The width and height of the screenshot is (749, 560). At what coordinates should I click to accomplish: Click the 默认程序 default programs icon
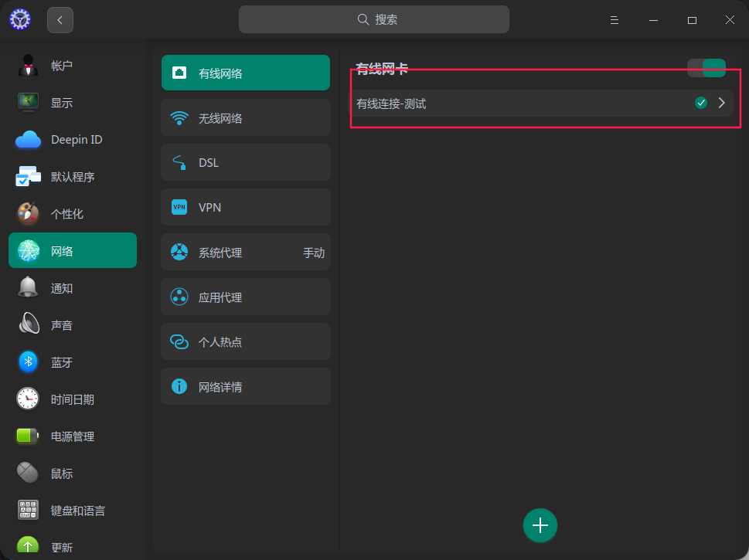coord(28,177)
